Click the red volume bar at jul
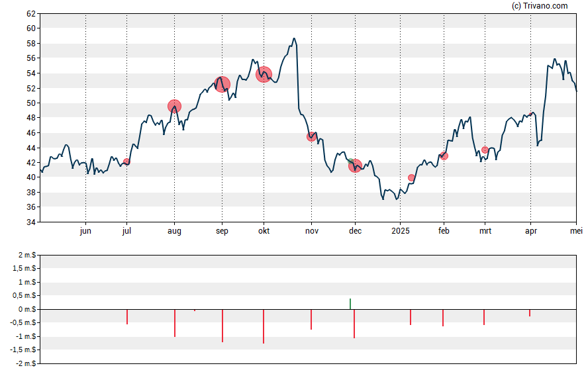 click(x=127, y=316)
